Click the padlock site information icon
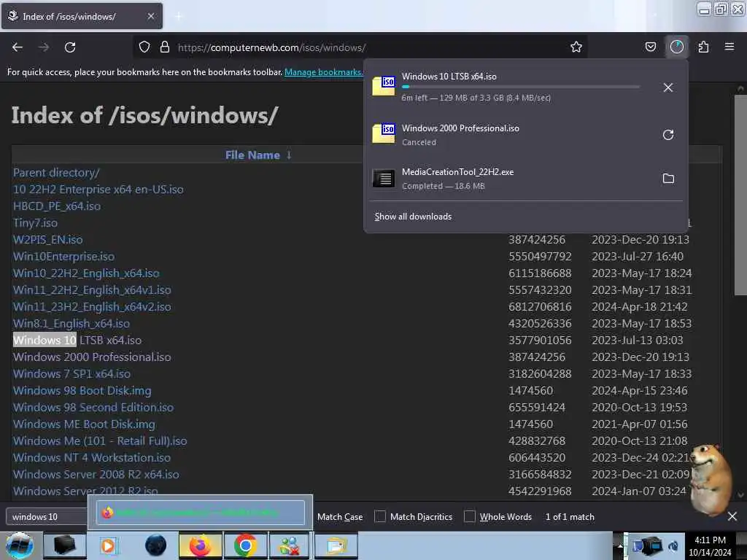The width and height of the screenshot is (747, 560). 165,47
